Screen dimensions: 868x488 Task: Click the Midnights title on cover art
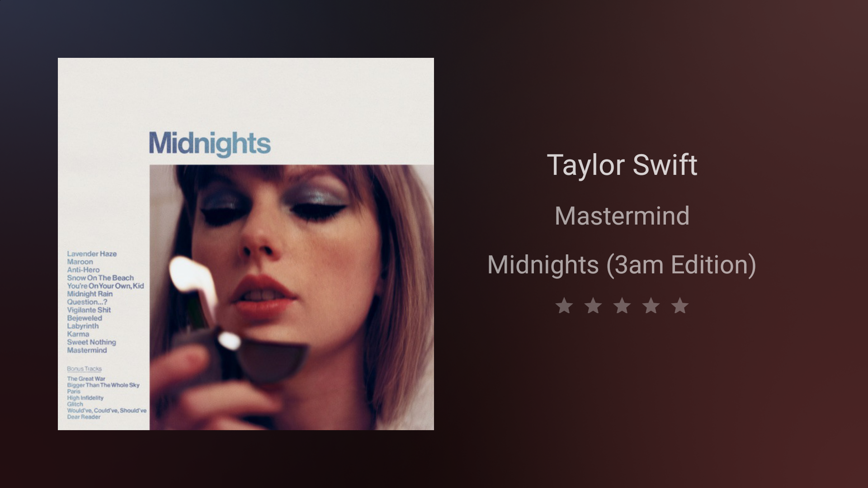[x=210, y=144]
